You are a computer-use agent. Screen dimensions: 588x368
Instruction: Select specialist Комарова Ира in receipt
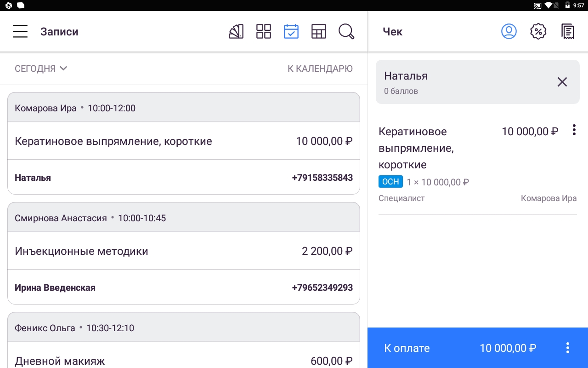pos(548,198)
